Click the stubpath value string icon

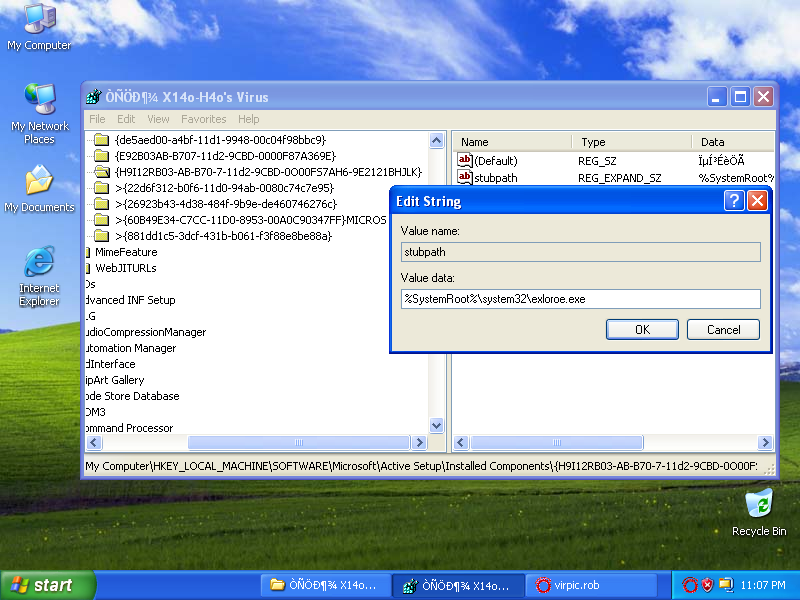click(464, 178)
